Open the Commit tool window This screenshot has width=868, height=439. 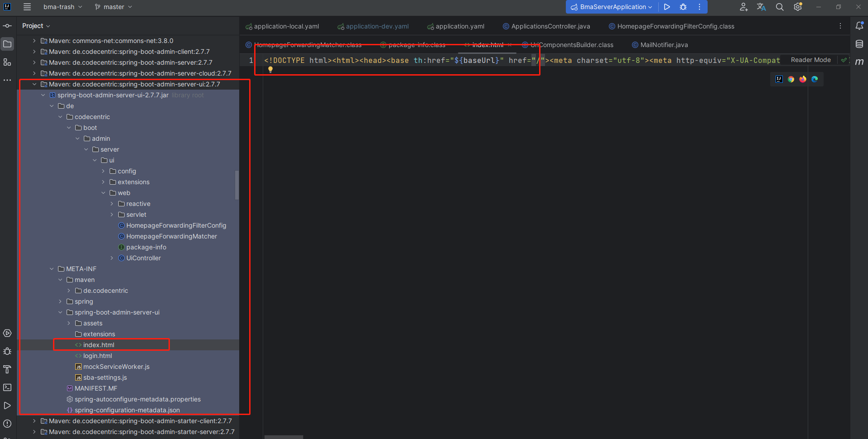click(7, 26)
